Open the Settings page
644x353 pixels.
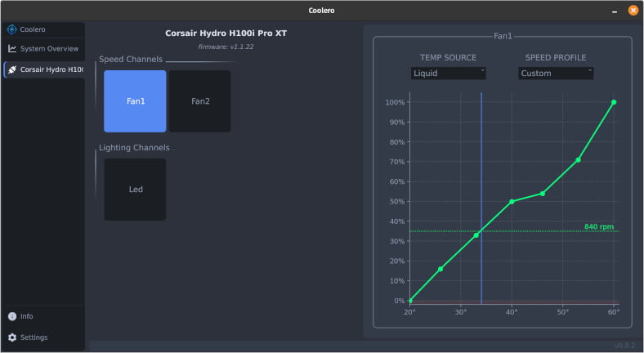pyautogui.click(x=44, y=337)
